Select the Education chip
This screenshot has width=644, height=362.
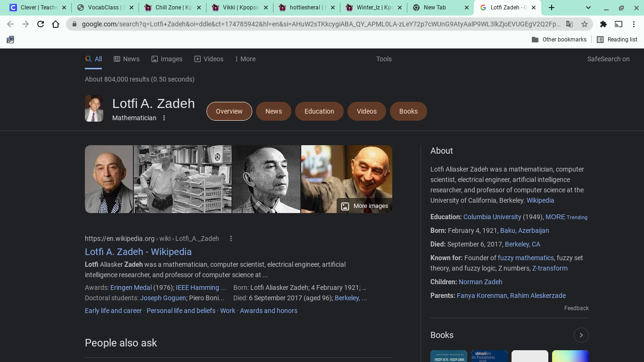click(319, 111)
